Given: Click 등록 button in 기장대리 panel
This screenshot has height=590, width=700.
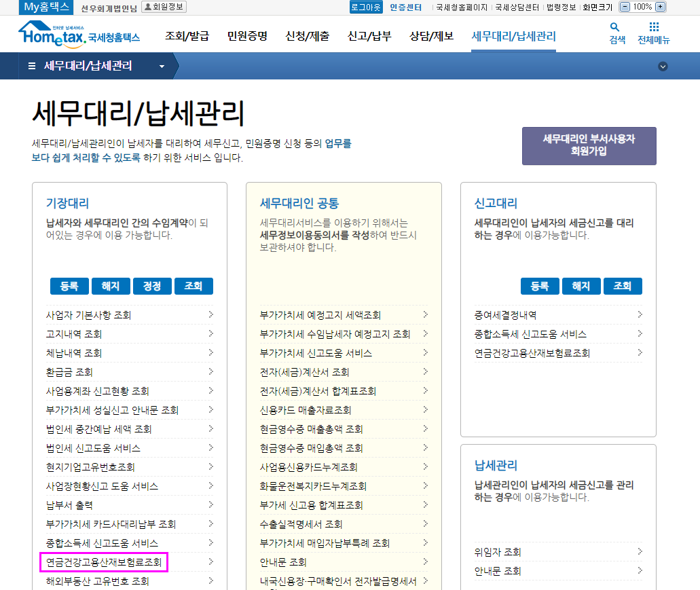Looking at the screenshot, I should click(69, 286).
